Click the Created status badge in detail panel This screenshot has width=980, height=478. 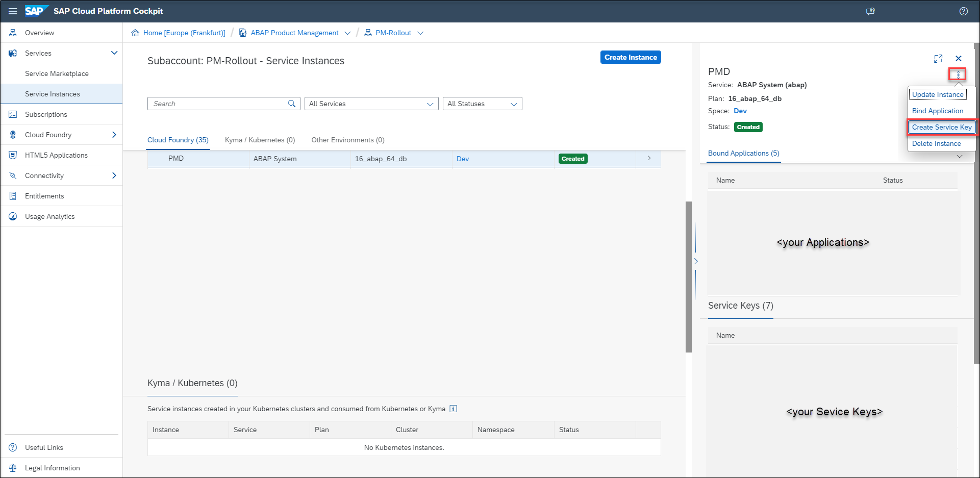click(x=748, y=127)
